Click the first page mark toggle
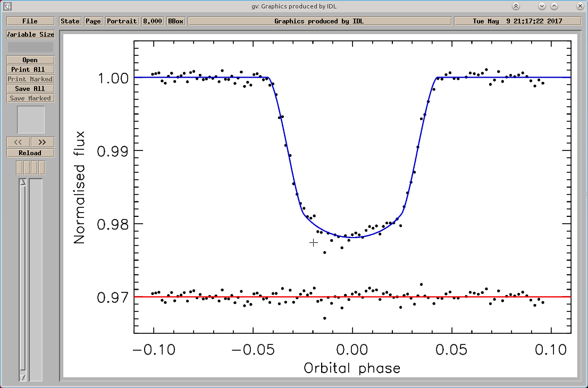This screenshot has width=588, height=388. click(20, 168)
